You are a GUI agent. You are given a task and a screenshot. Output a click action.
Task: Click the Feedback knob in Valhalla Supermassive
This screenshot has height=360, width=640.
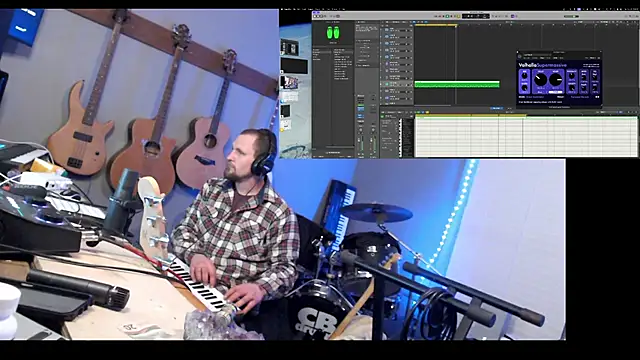pos(571,76)
